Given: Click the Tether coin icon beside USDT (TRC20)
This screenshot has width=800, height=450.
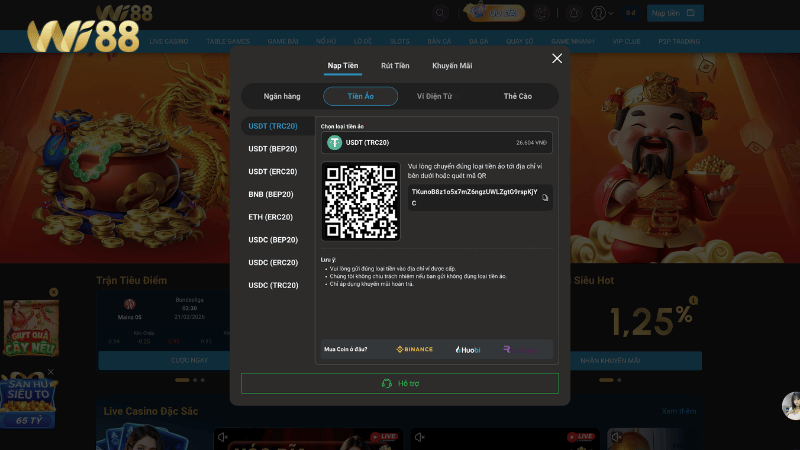Looking at the screenshot, I should click(335, 143).
